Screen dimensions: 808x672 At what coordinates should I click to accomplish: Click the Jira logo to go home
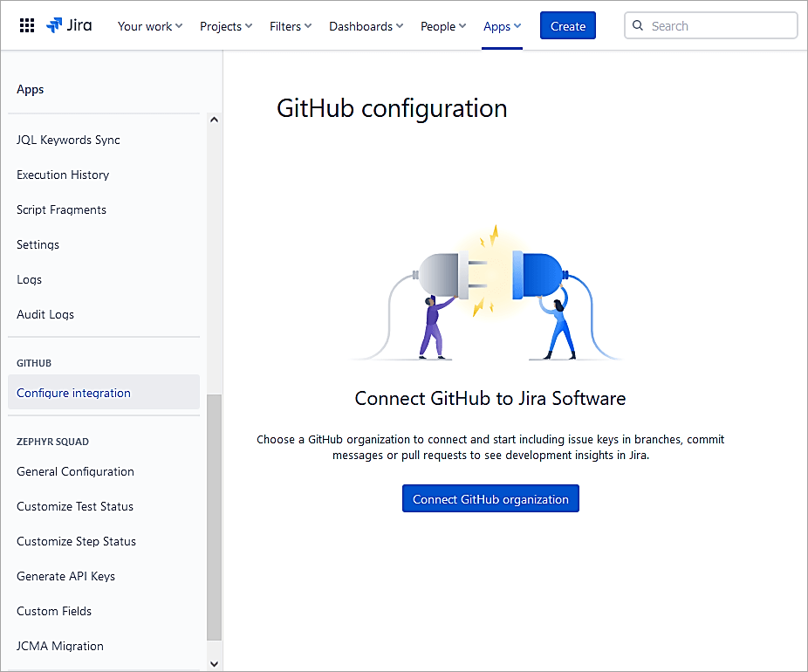coord(69,24)
